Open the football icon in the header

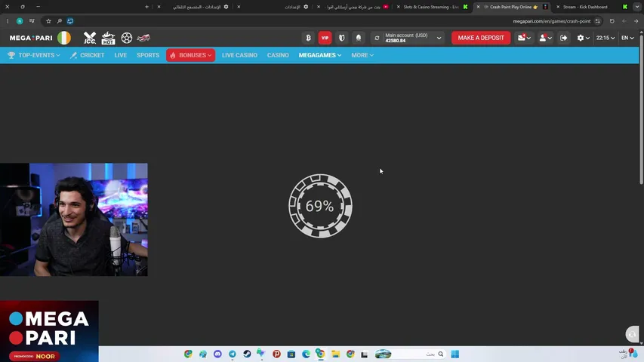(127, 38)
